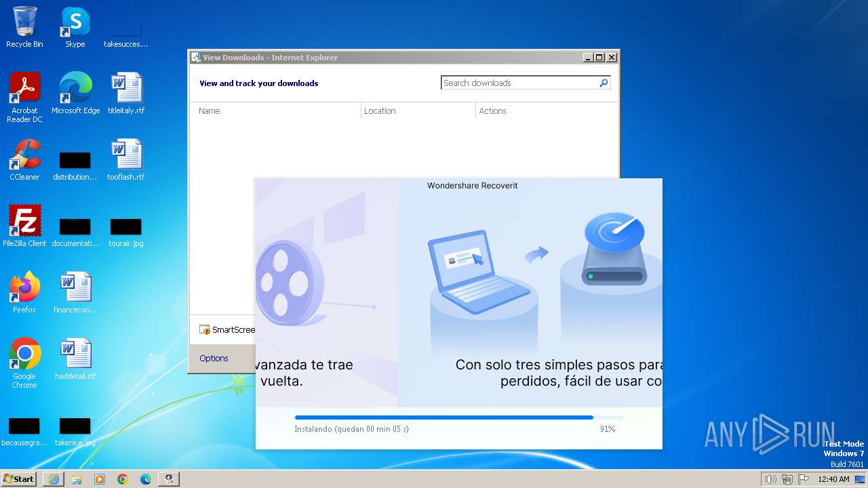The width and height of the screenshot is (868, 488).
Task: Open the financecon document icon
Action: coord(75,293)
